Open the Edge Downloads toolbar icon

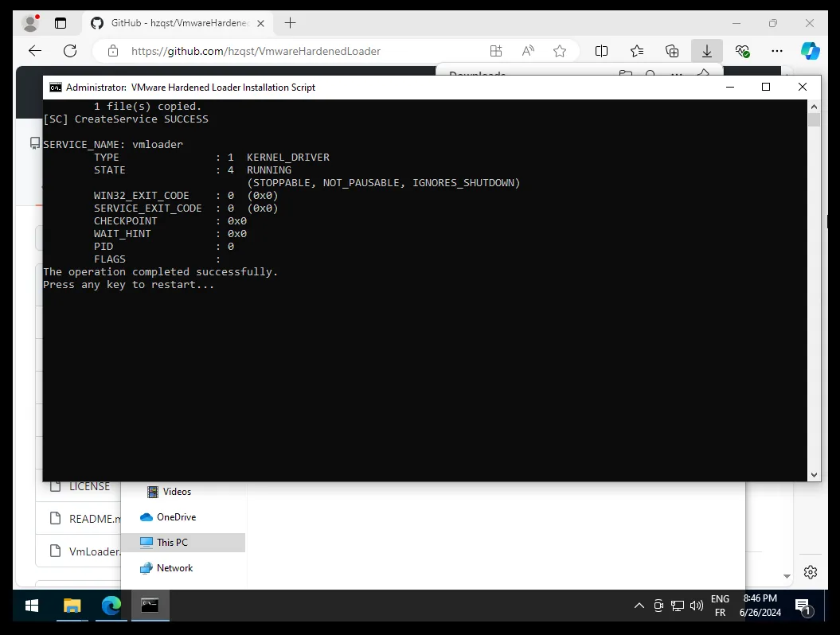click(706, 51)
